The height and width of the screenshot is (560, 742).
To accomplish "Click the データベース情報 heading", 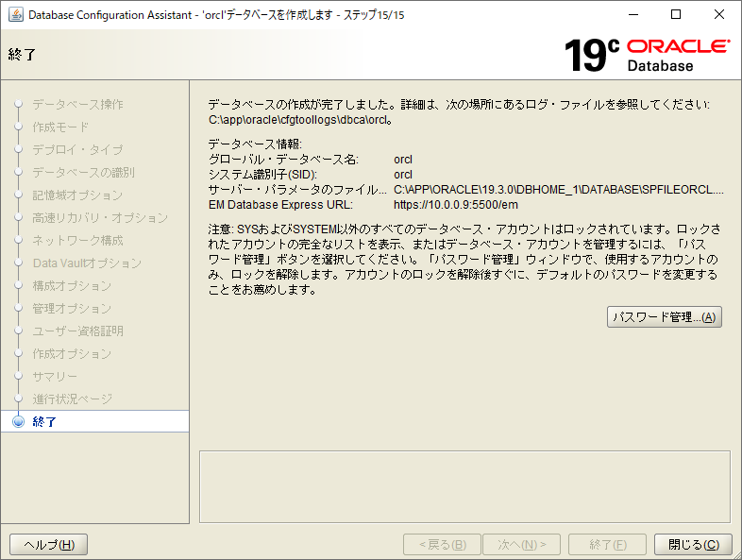I will click(x=255, y=144).
